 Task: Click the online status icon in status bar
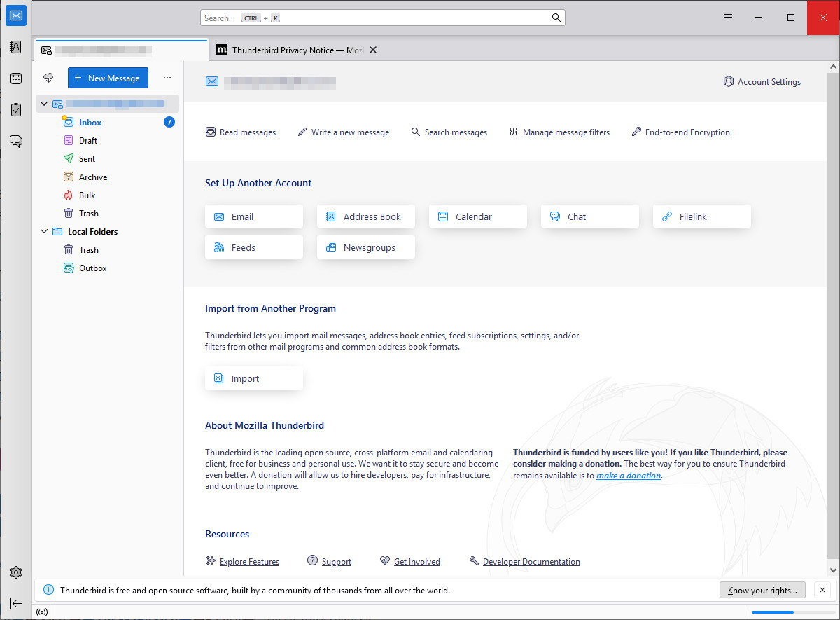point(42,612)
